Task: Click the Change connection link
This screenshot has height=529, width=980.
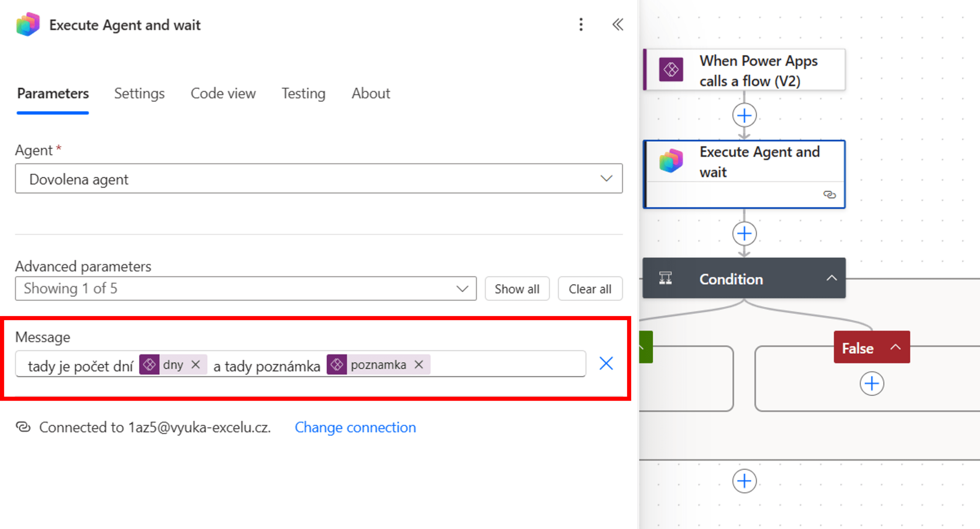Action: tap(355, 427)
